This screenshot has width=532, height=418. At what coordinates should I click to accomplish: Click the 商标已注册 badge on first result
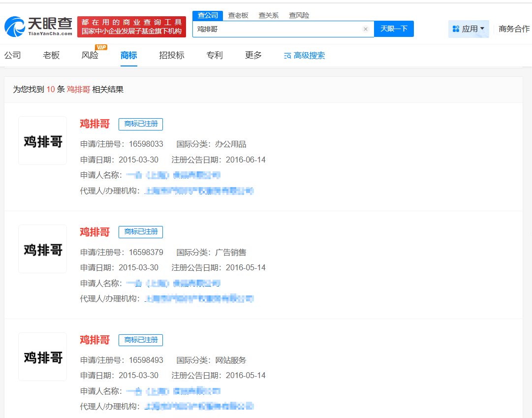tap(140, 124)
